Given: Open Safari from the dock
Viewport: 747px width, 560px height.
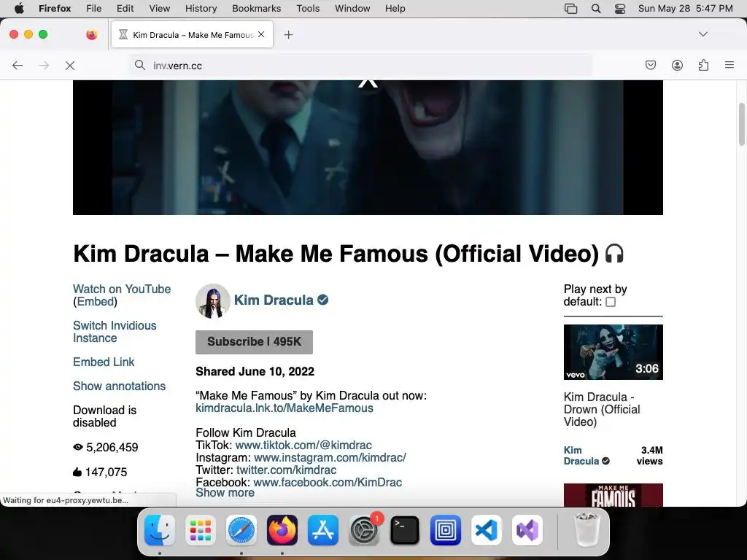Looking at the screenshot, I should click(x=241, y=530).
